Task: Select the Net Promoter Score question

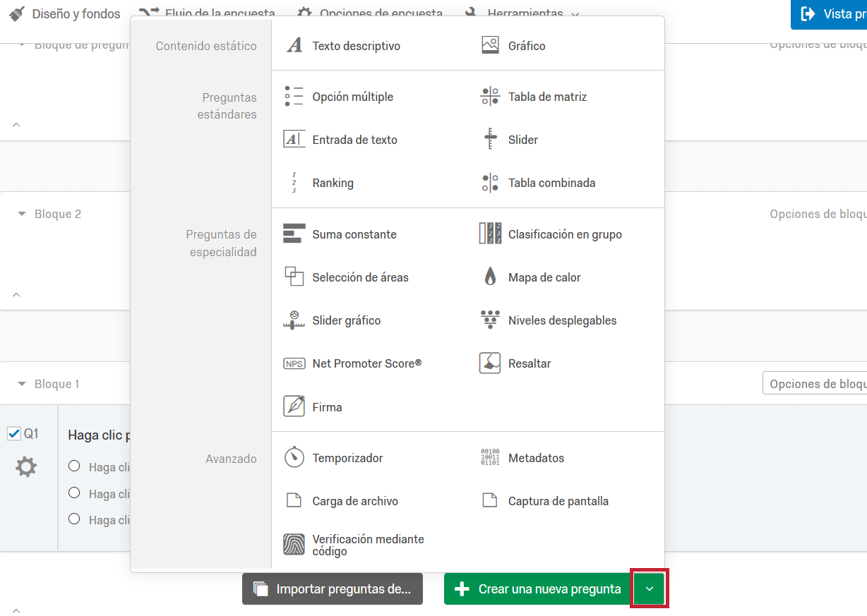Action: coord(367,363)
